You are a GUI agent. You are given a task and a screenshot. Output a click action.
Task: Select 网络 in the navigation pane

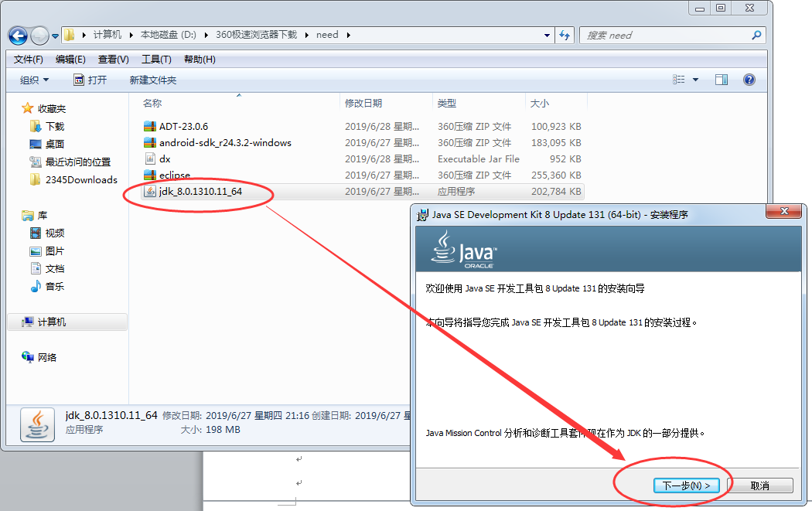coord(47,357)
